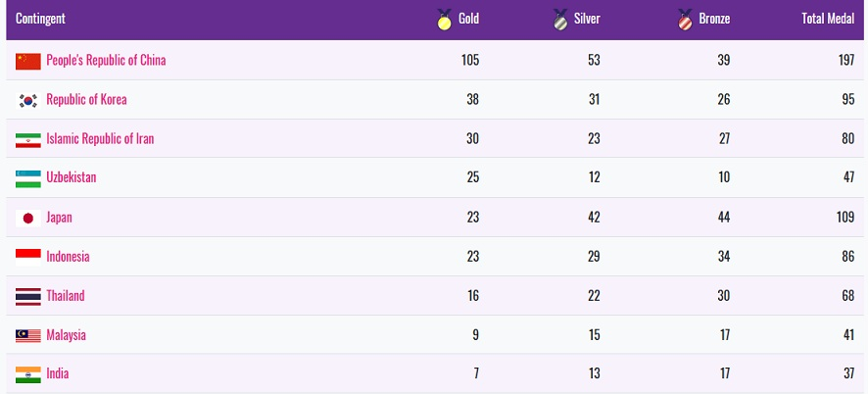Click the Malaysia flag icon

pyautogui.click(x=28, y=335)
